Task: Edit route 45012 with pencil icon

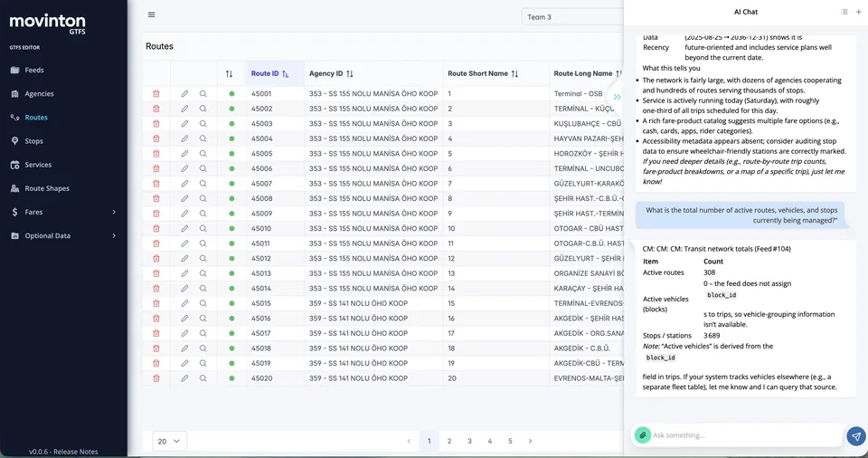Action: point(184,258)
